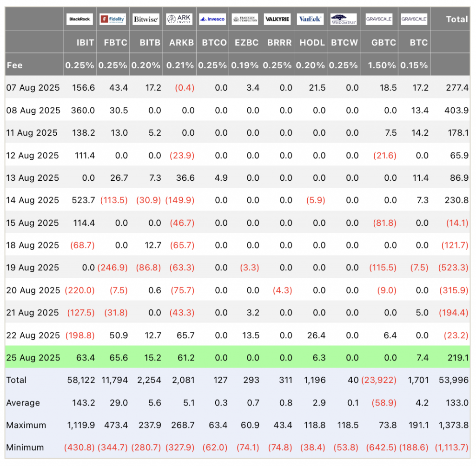Click the Invesco logo
The height and width of the screenshot is (466, 476).
[x=212, y=19]
